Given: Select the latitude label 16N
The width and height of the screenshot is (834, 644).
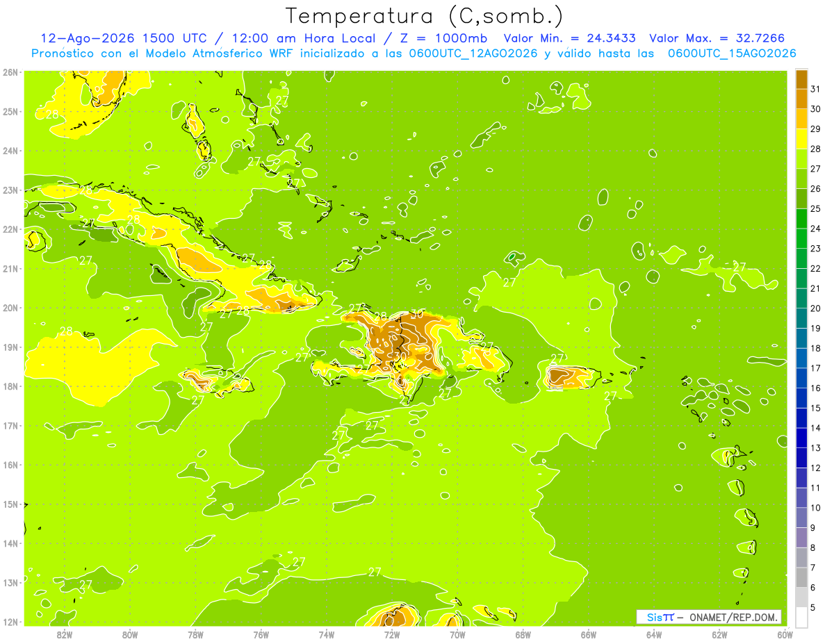Looking at the screenshot, I should (x=10, y=465).
